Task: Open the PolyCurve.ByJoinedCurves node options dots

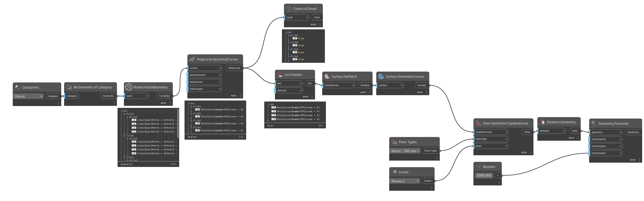Action: 240,96
